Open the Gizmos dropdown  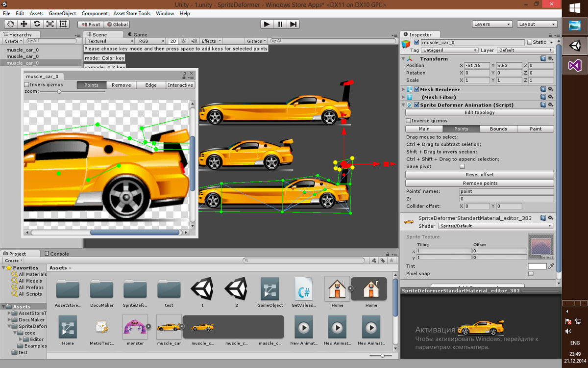point(257,41)
